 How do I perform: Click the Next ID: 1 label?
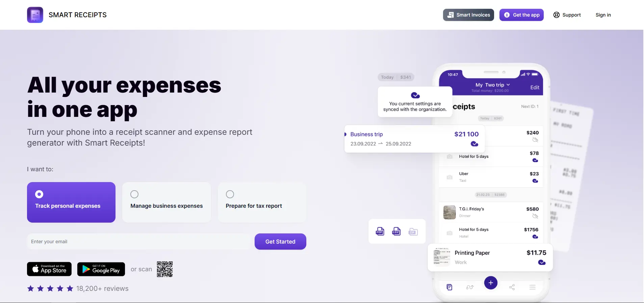(530, 106)
